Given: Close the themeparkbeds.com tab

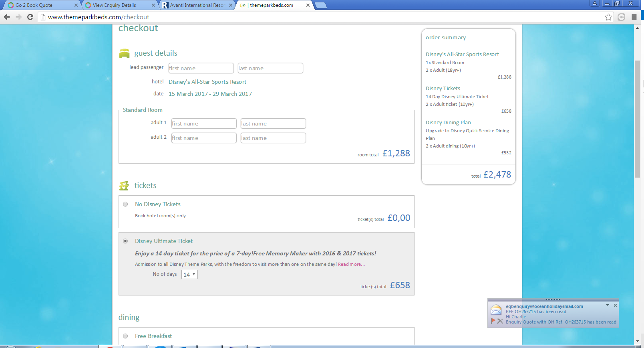Looking at the screenshot, I should pos(308,5).
